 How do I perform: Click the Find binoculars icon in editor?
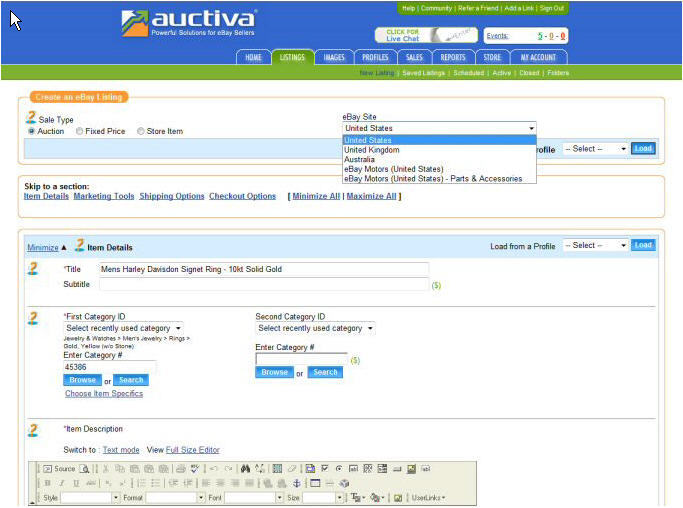(x=245, y=468)
